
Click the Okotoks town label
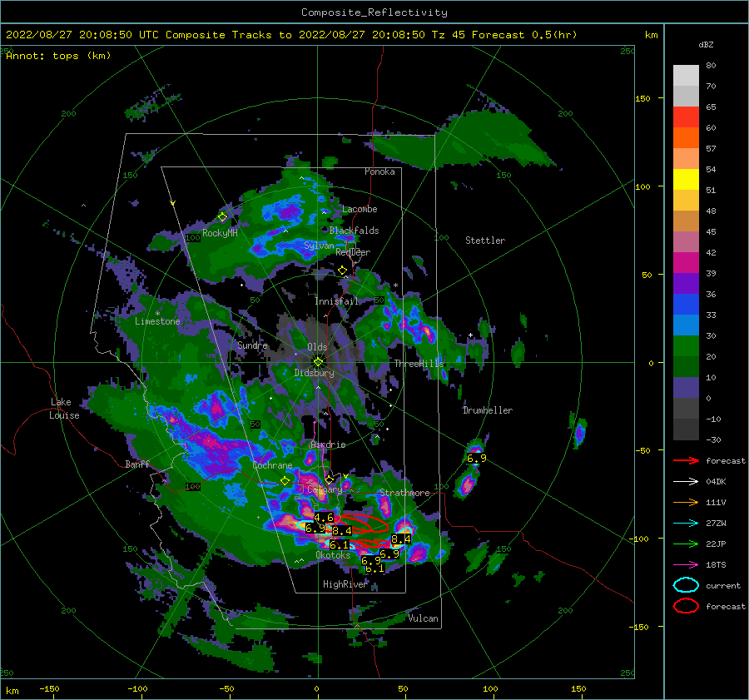pos(333,555)
